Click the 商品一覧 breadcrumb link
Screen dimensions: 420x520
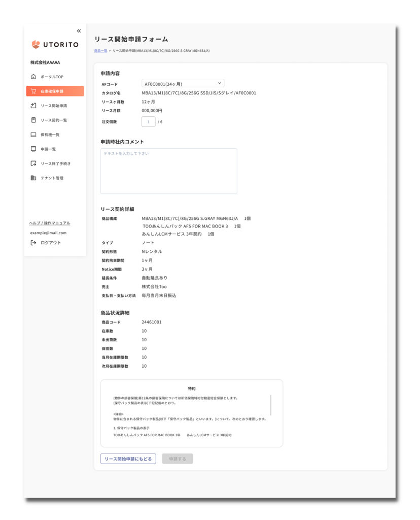point(100,51)
